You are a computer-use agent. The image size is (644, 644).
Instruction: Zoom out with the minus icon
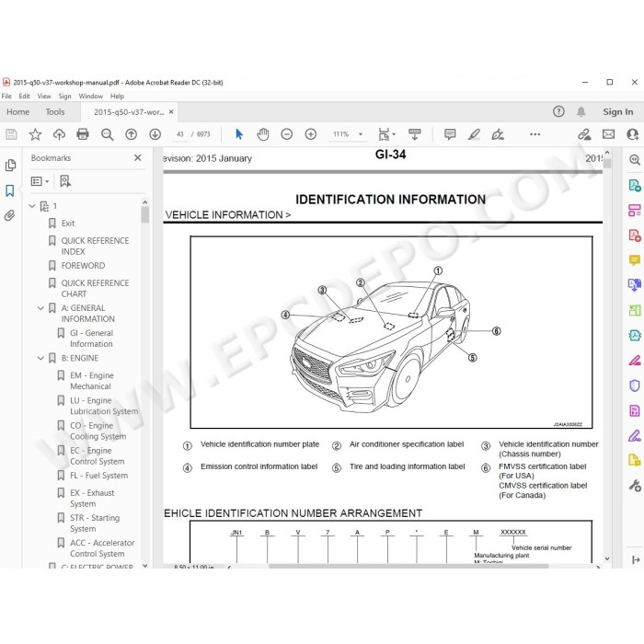pos(287,134)
